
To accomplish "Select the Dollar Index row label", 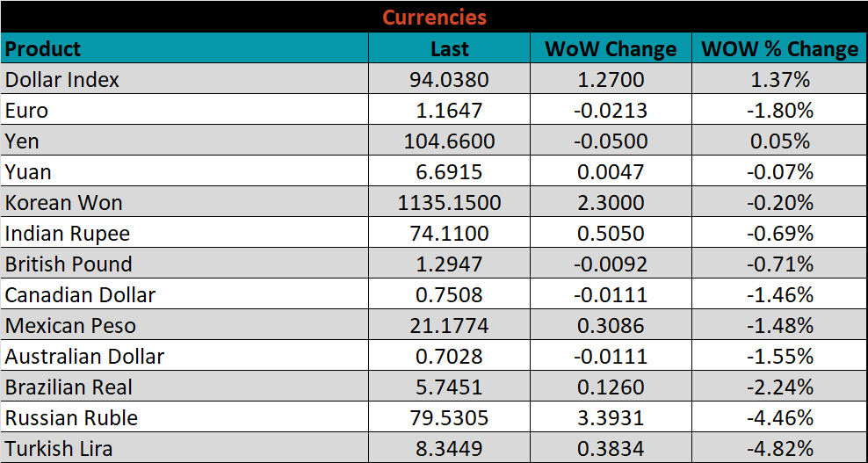I will point(62,80).
